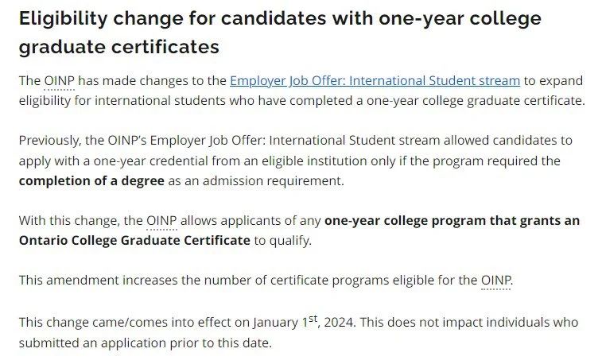602x364 pixels.
Task: Click the text "submitted an application prior to this date"
Action: pyautogui.click(x=145, y=343)
